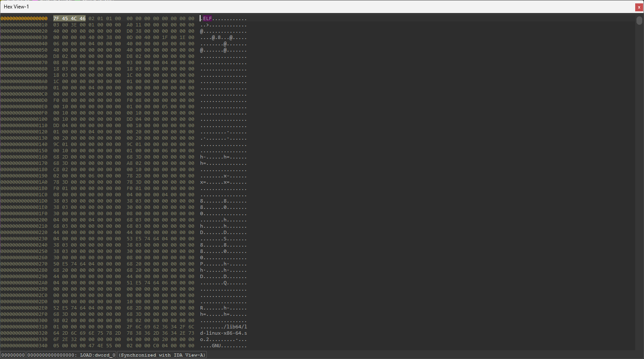Select the Hex View-1 title tab
This screenshot has height=359, width=644.
click(16, 7)
